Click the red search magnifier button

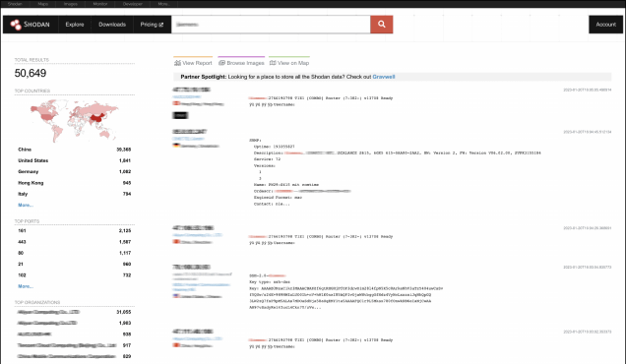[x=382, y=25]
